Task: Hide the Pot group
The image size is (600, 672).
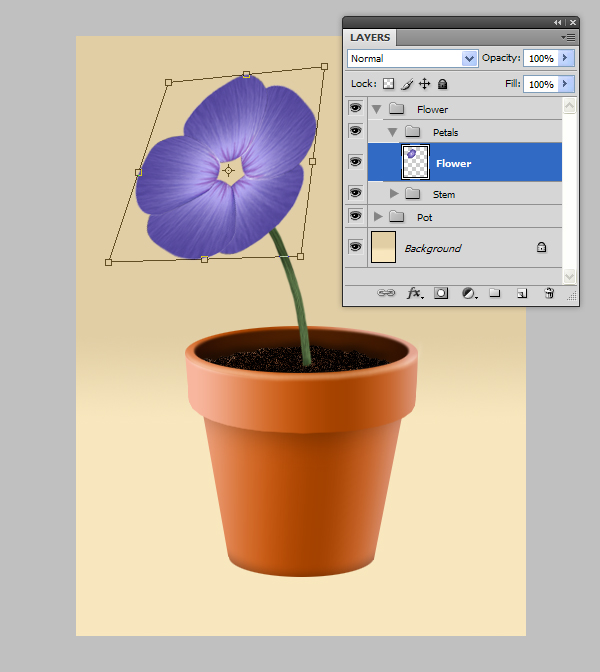Action: pyautogui.click(x=355, y=216)
